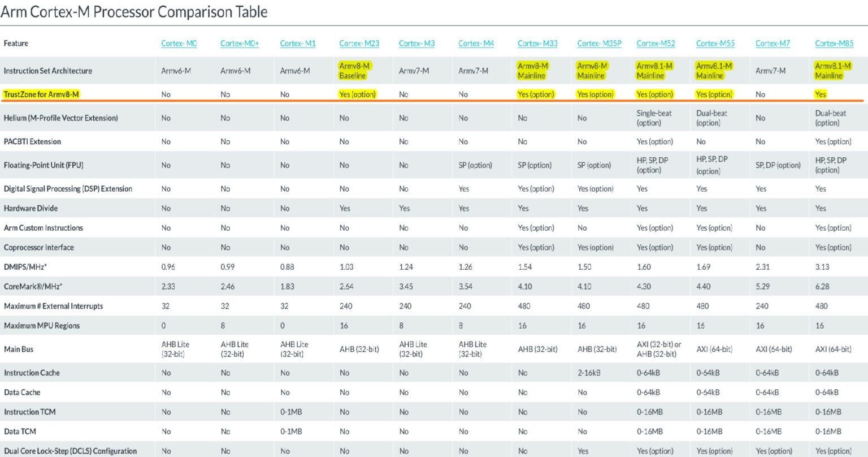Open the Cortex-M23 product link
868x457 pixels.
359,43
